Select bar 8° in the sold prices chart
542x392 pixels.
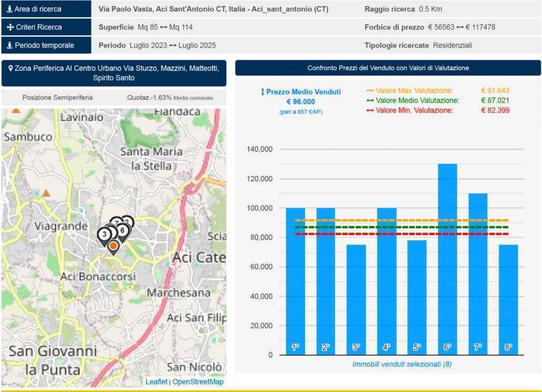508,300
